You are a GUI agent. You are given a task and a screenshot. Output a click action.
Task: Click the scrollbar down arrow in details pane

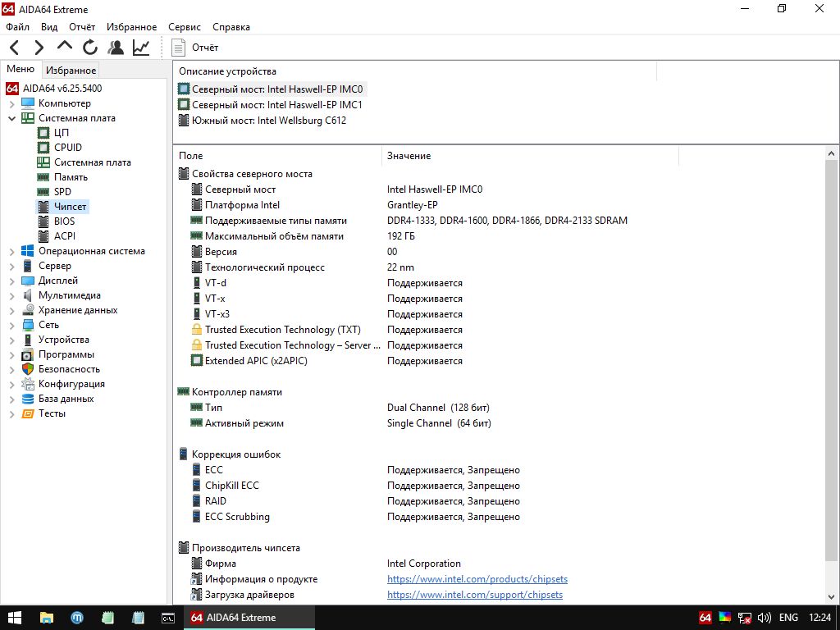(x=831, y=597)
